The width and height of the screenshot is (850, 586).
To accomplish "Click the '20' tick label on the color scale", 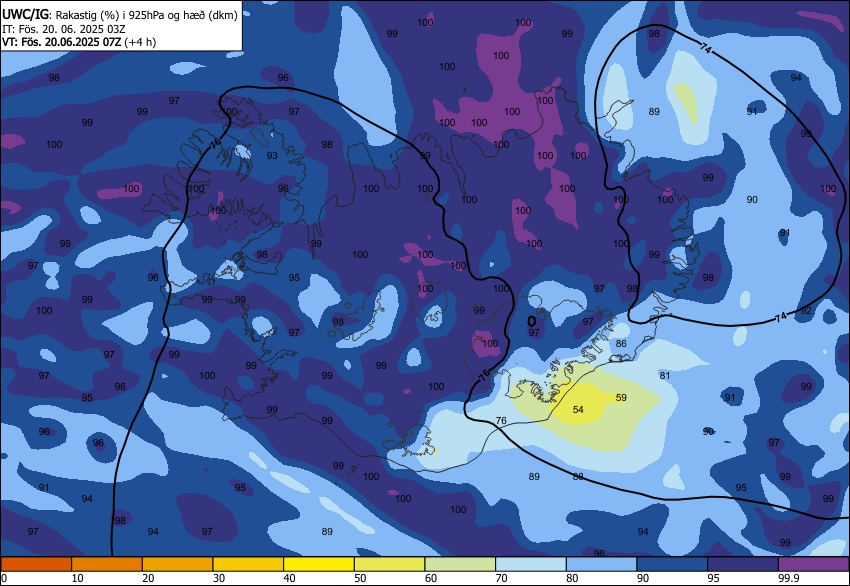I will click(x=148, y=578).
